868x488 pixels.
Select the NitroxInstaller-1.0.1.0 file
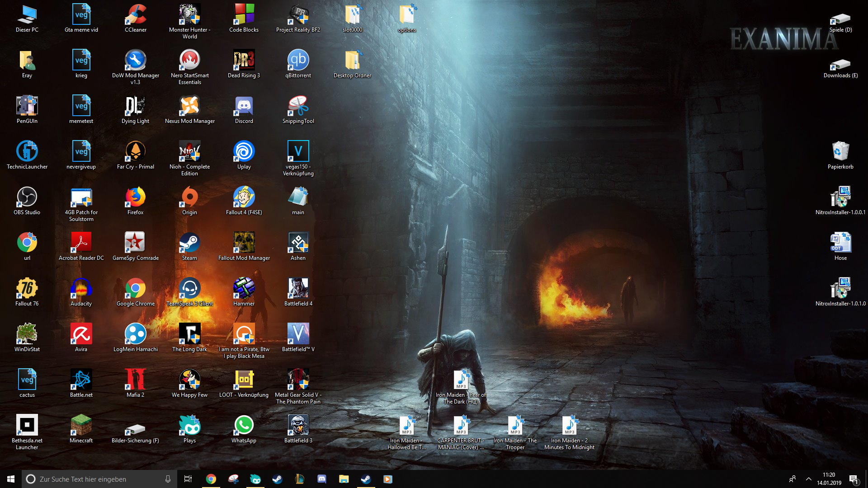841,292
